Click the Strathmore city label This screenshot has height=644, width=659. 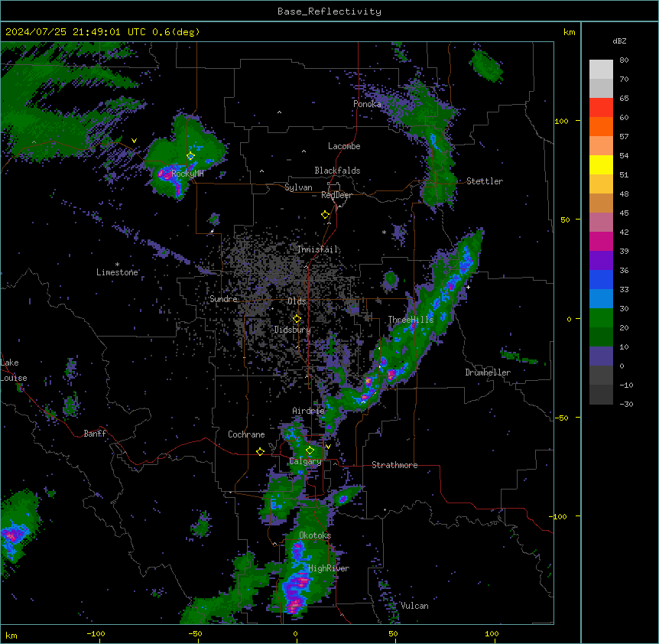point(394,465)
